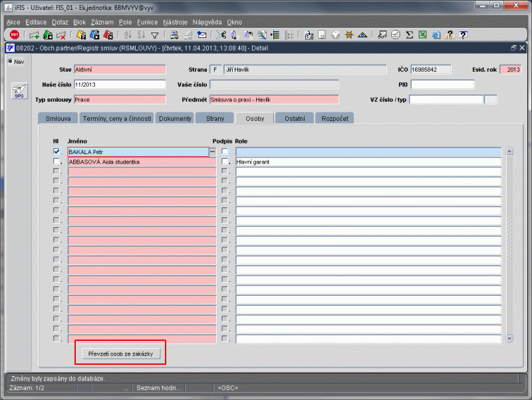Open the Akce menu
This screenshot has height=400, width=532.
point(13,23)
